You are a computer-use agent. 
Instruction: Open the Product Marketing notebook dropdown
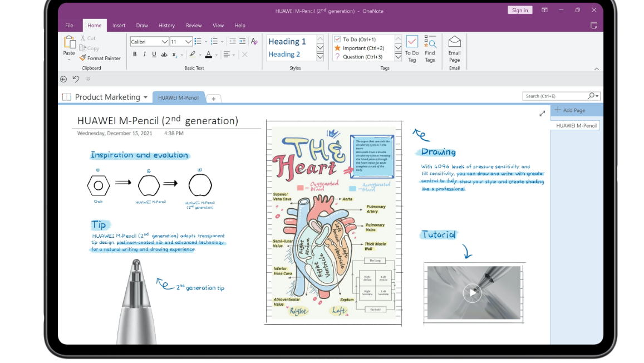(145, 97)
